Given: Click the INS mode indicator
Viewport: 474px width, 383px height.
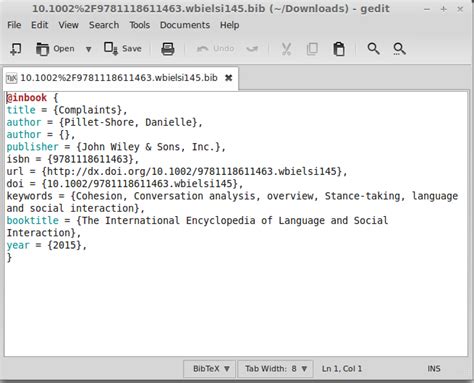Looking at the screenshot, I should click(434, 369).
